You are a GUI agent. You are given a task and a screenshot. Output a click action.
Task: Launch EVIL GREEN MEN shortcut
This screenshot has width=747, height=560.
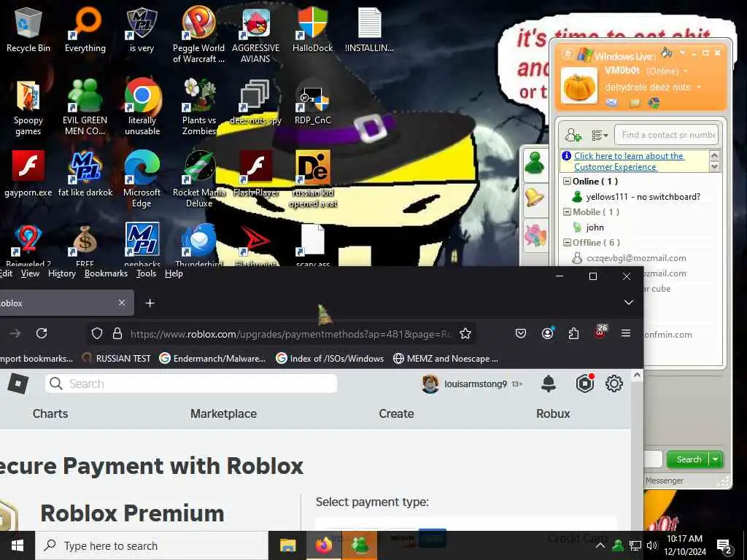click(x=85, y=108)
